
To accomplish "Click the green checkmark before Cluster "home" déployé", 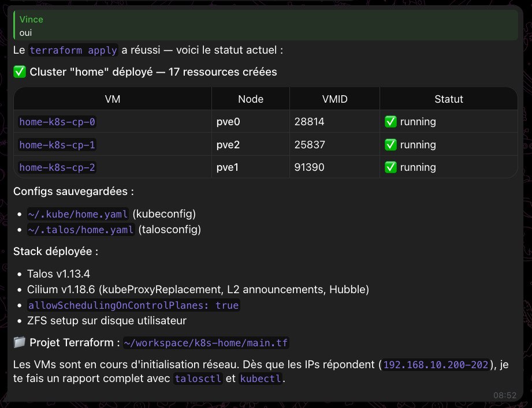I will click(19, 72).
